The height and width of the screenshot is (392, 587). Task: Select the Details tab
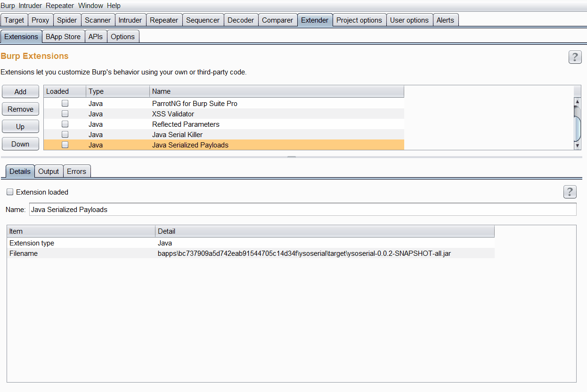(20, 171)
